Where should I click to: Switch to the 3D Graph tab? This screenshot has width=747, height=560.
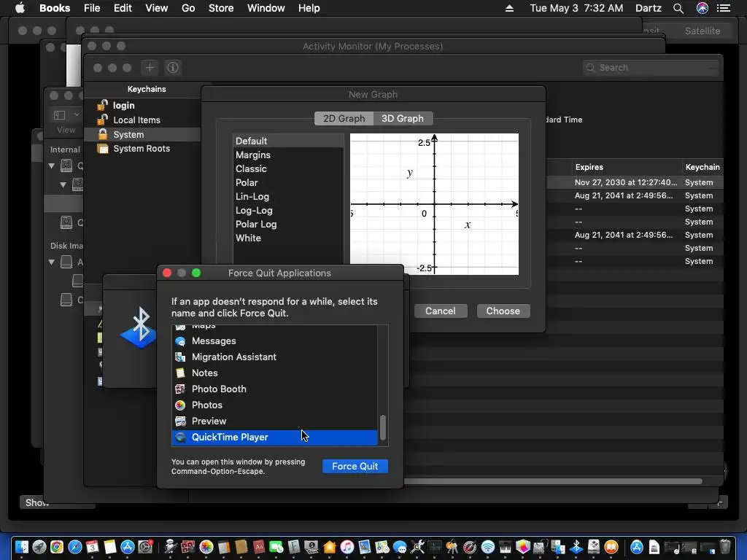point(403,119)
